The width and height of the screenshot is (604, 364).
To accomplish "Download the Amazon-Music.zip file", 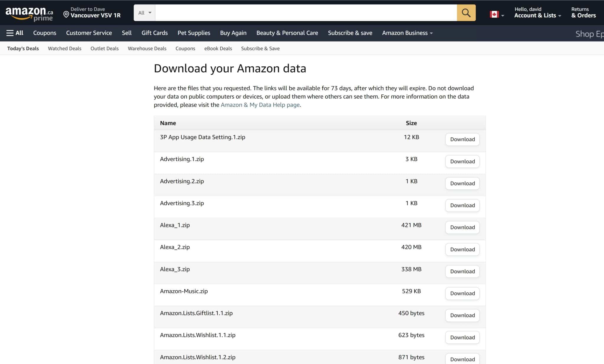I will coord(462,293).
